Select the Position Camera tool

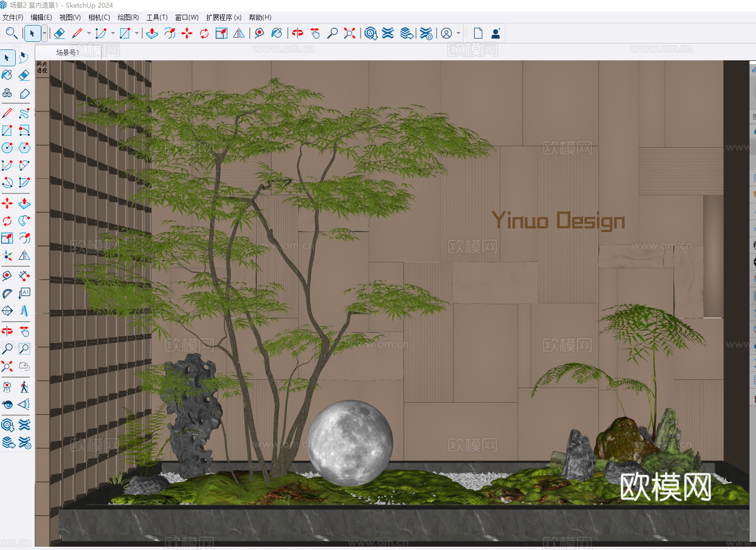(x=7, y=387)
